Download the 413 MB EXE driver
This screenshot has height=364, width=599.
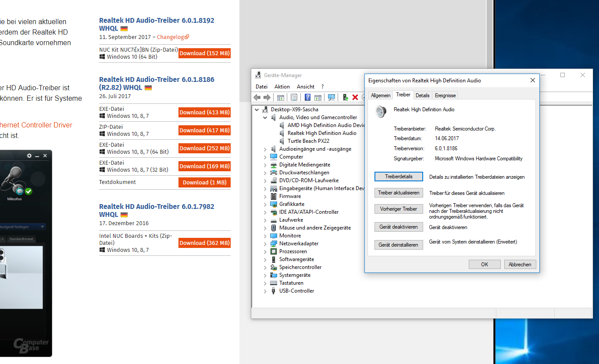(x=204, y=112)
